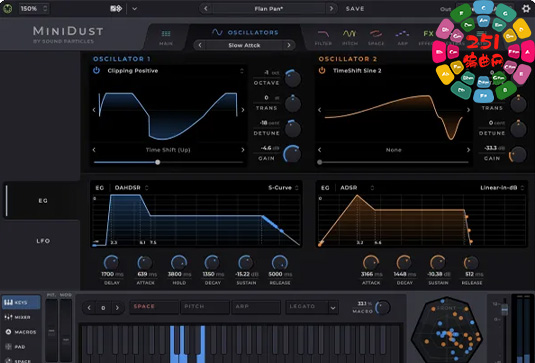Click the Oscillator 2 modifier slider handle
This screenshot has height=363, width=535.
[x=319, y=162]
